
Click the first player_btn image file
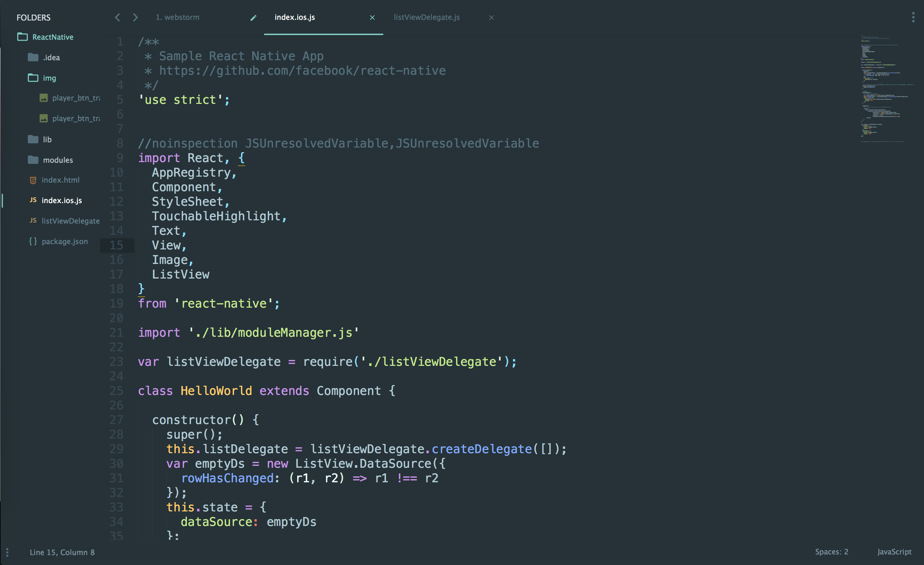click(x=76, y=98)
